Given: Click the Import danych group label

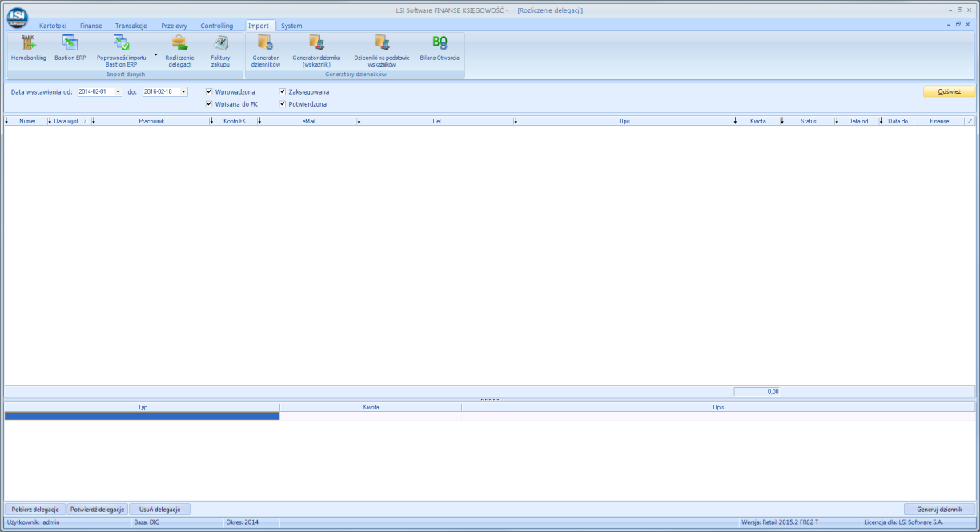Looking at the screenshot, I should pyautogui.click(x=126, y=75).
